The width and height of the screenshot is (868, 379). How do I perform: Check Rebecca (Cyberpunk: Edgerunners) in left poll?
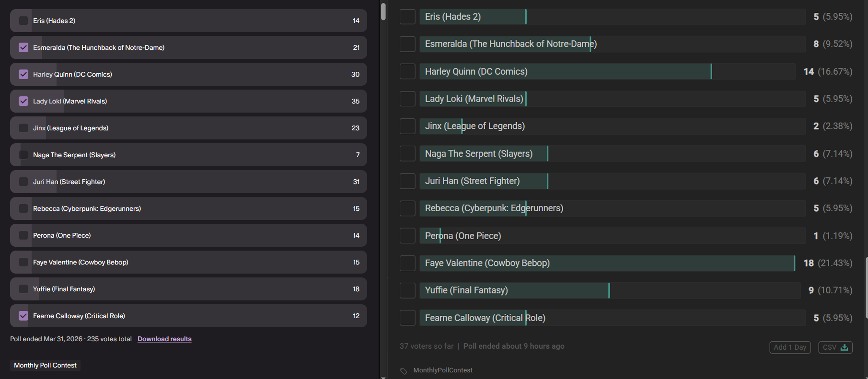23,208
